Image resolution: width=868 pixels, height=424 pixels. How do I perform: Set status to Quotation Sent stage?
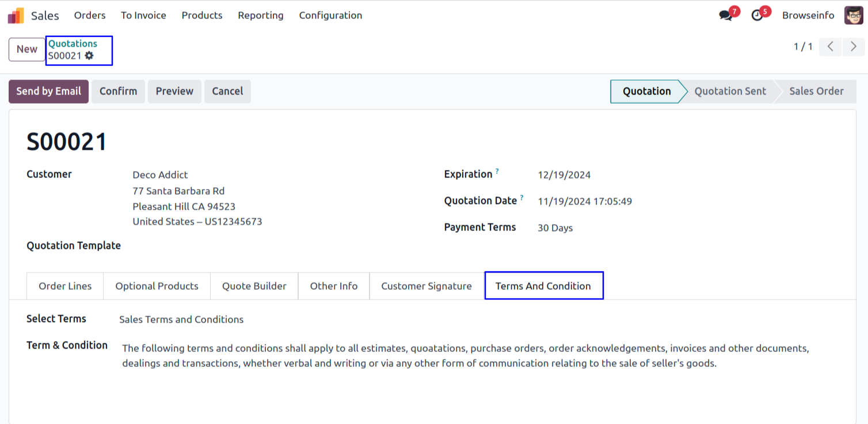[x=730, y=92]
